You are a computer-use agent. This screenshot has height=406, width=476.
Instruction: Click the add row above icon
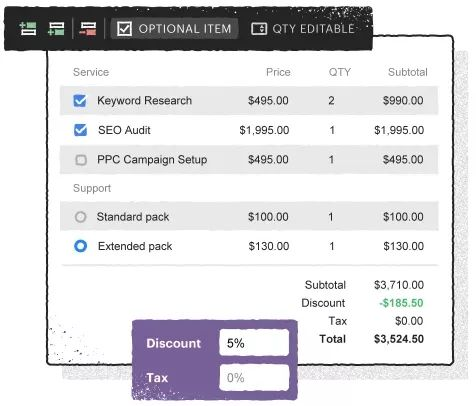pyautogui.click(x=28, y=29)
